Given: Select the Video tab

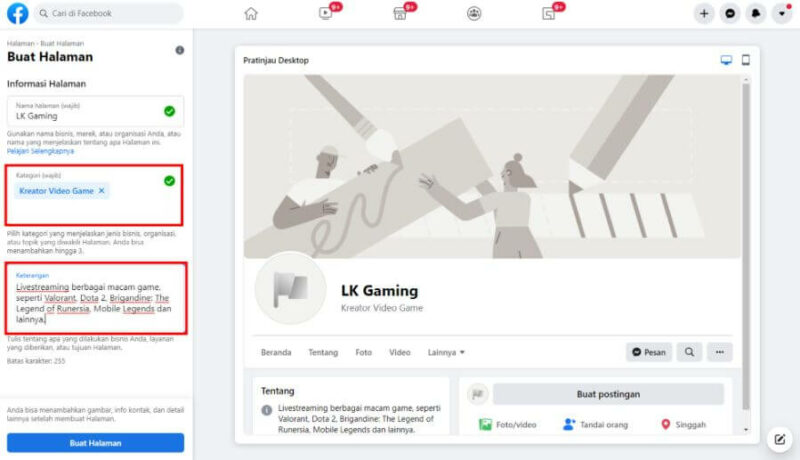Looking at the screenshot, I should (399, 352).
